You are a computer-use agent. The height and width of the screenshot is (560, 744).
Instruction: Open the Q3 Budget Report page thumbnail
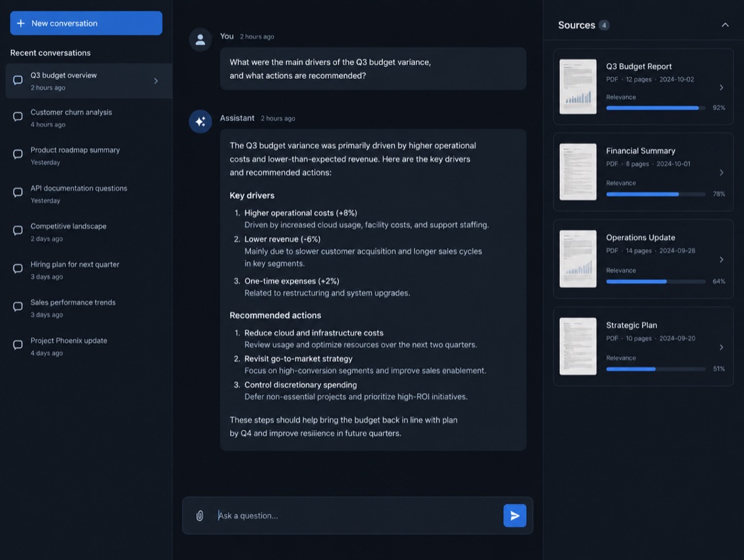pos(578,87)
